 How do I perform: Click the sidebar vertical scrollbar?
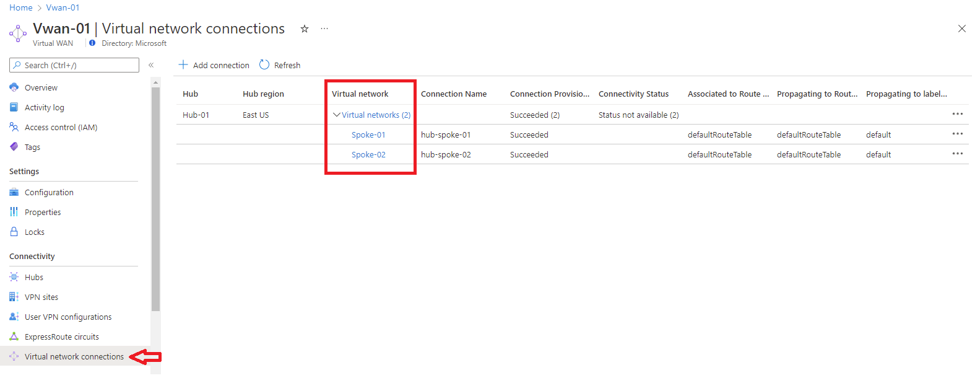point(155,198)
